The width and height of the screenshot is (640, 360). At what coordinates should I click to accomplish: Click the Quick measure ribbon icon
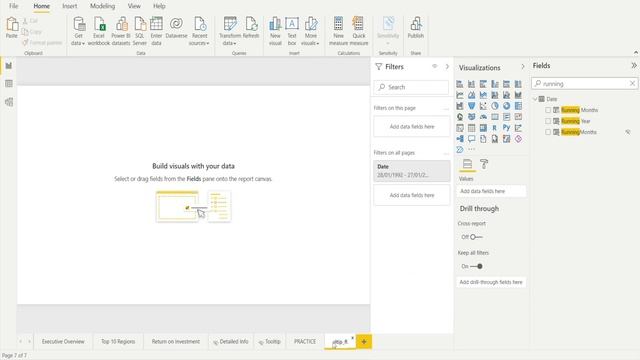point(359,31)
